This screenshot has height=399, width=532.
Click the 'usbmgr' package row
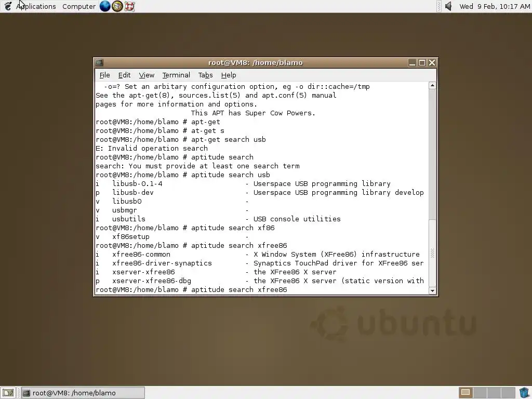[172, 210]
